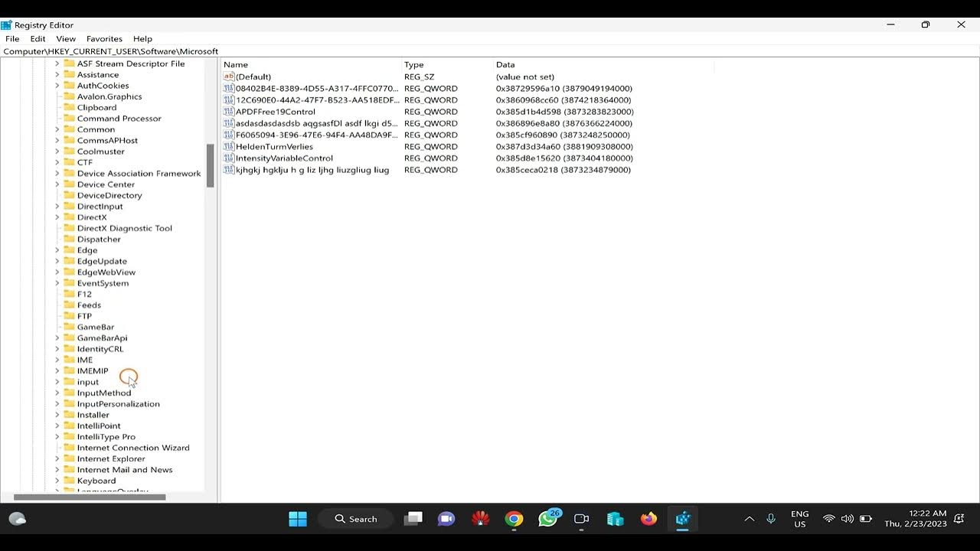This screenshot has width=980, height=551.
Task: Open the Help menu
Action: (x=142, y=38)
